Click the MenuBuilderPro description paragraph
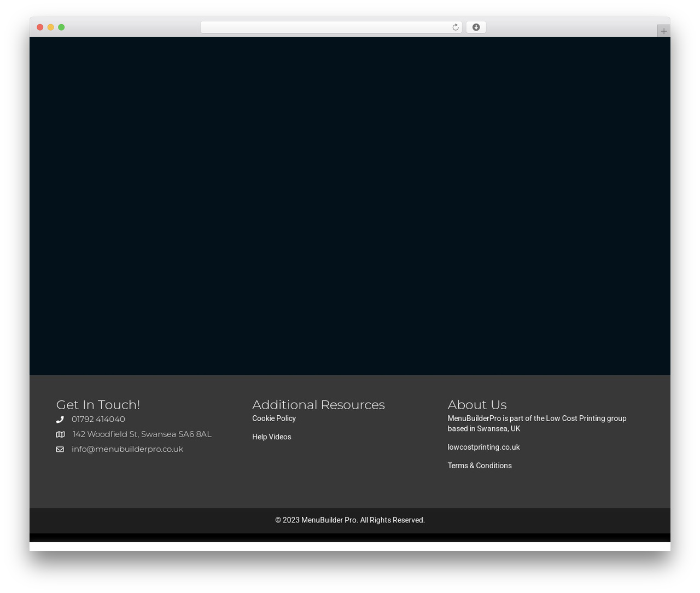700x593 pixels. tap(537, 423)
